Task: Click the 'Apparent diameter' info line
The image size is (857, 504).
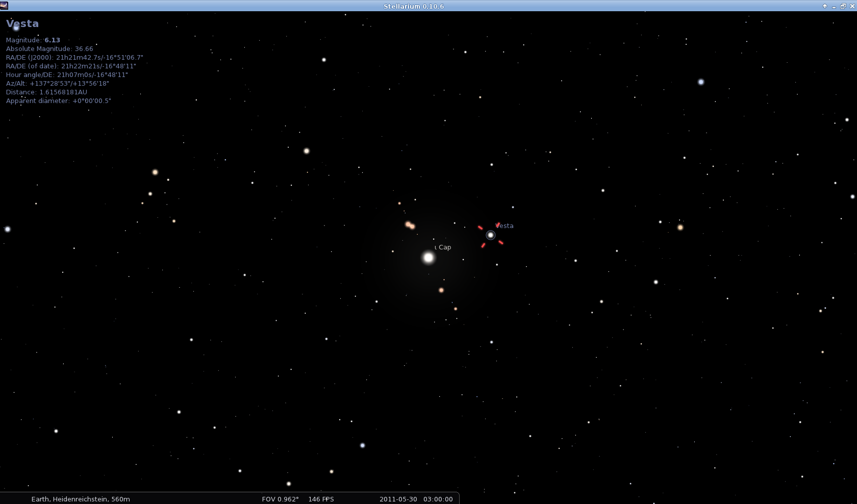Action: (x=58, y=100)
